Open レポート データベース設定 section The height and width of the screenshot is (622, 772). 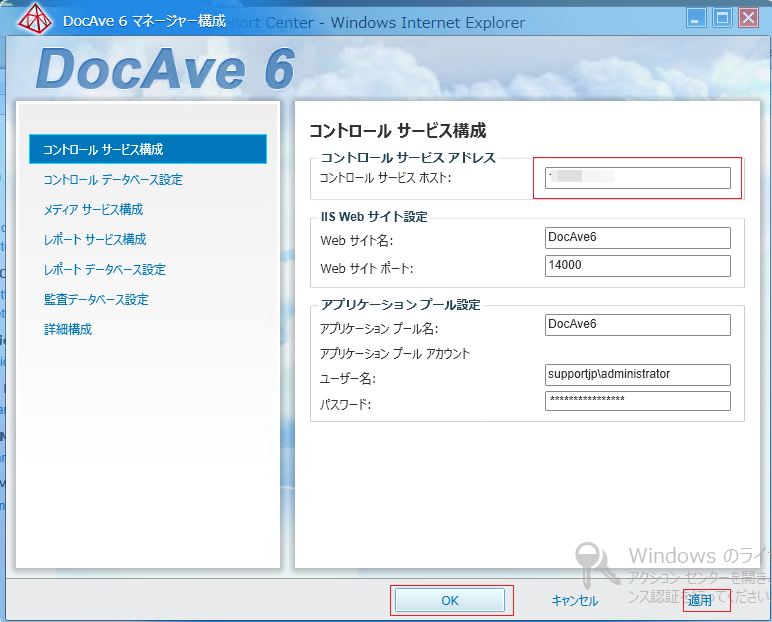click(x=104, y=269)
